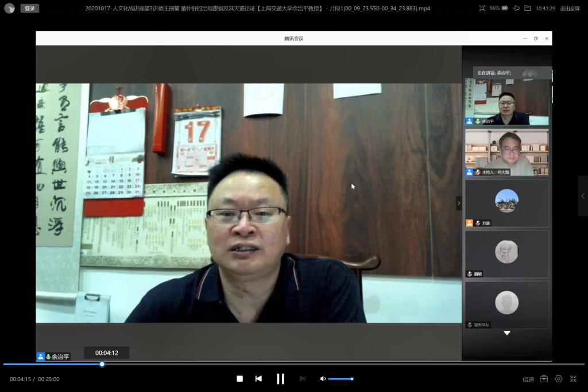Viewport: 588px width, 392px height.
Task: Click the pin-on-top icon in title bar
Action: [x=516, y=8]
